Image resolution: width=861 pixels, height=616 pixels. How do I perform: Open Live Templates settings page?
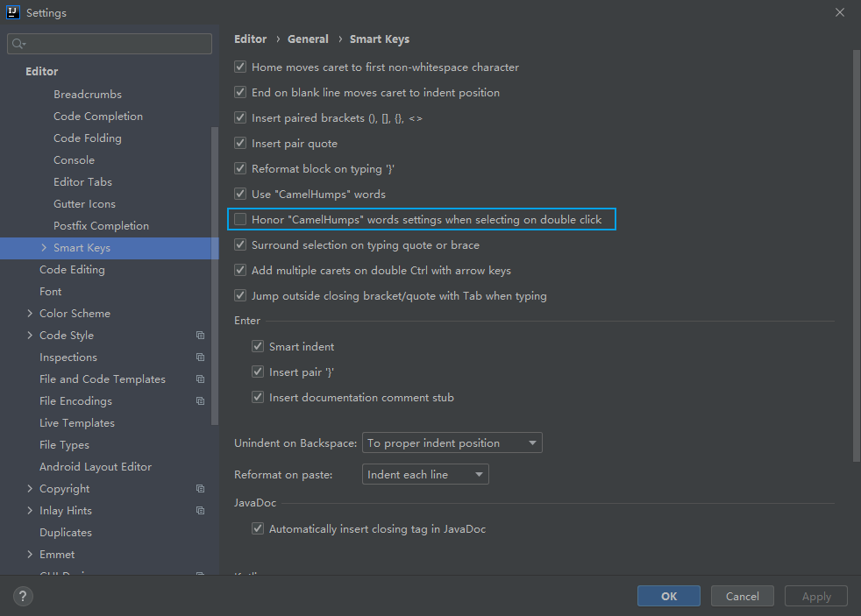pyautogui.click(x=77, y=423)
